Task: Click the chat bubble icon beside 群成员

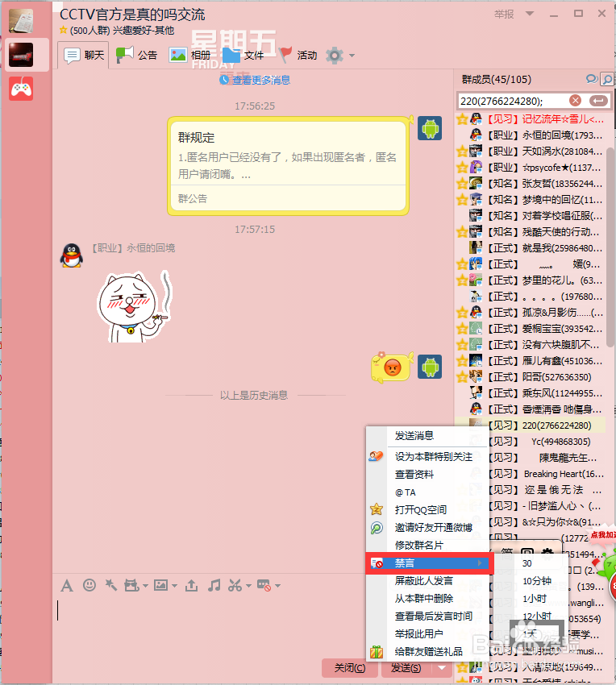Action: click(x=592, y=79)
